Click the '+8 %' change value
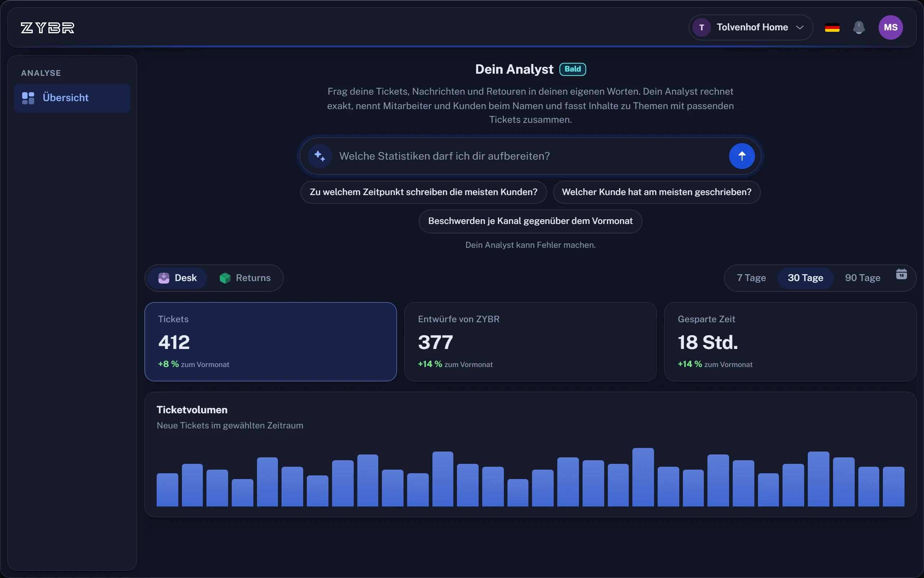 click(169, 364)
